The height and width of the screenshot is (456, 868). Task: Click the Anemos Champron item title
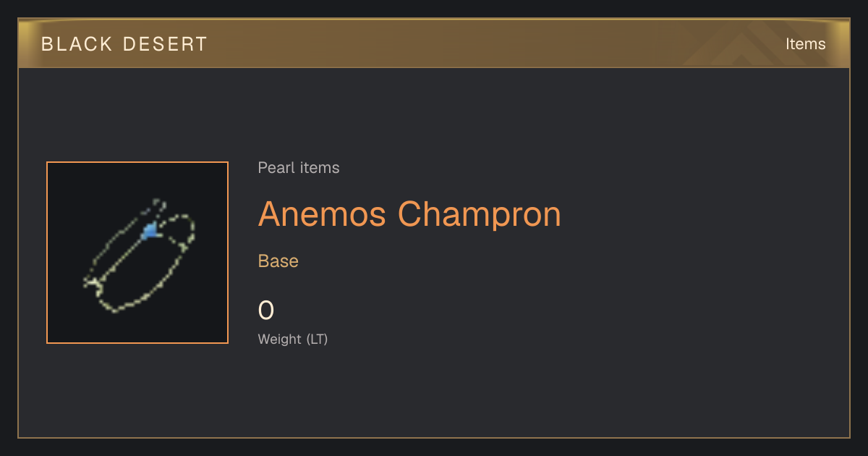(409, 214)
